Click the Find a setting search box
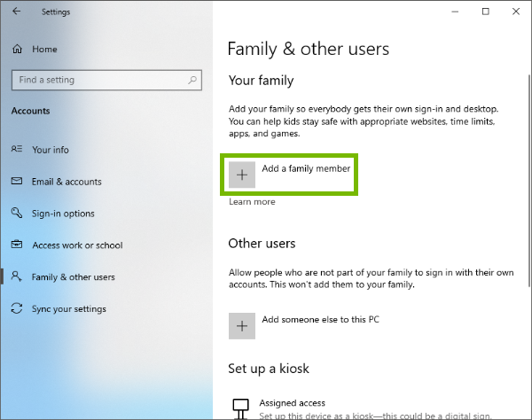The height and width of the screenshot is (420, 532). 106,80
